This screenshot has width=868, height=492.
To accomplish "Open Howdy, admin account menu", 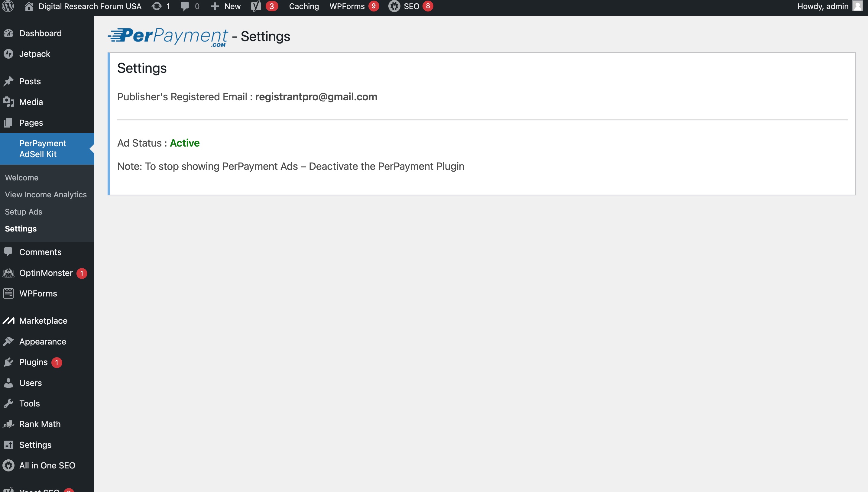I will 823,6.
